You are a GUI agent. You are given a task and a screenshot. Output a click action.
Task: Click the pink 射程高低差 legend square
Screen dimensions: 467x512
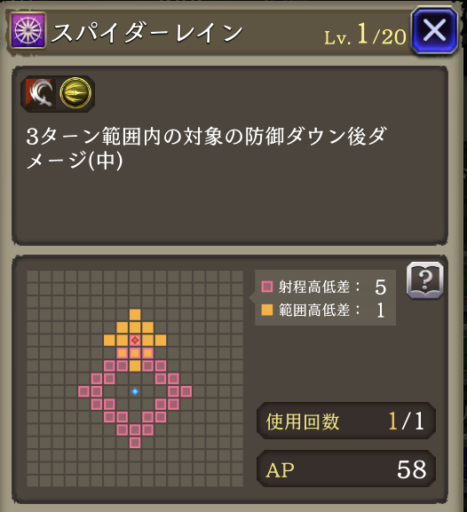pos(267,287)
